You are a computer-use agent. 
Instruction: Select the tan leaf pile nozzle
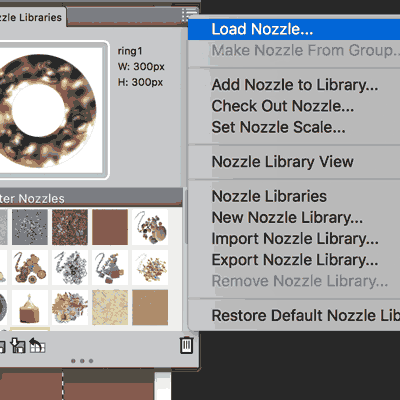tap(70, 307)
